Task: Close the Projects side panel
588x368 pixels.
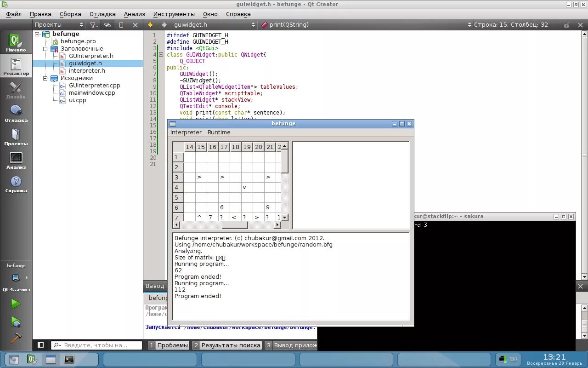Action: (x=135, y=25)
